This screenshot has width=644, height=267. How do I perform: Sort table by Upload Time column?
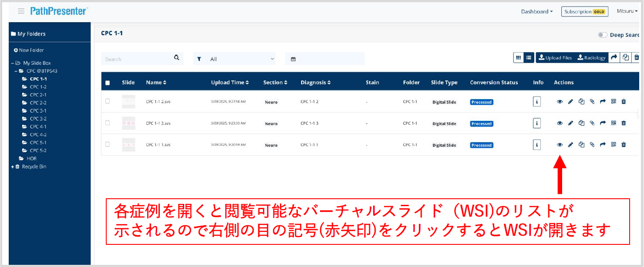click(230, 83)
